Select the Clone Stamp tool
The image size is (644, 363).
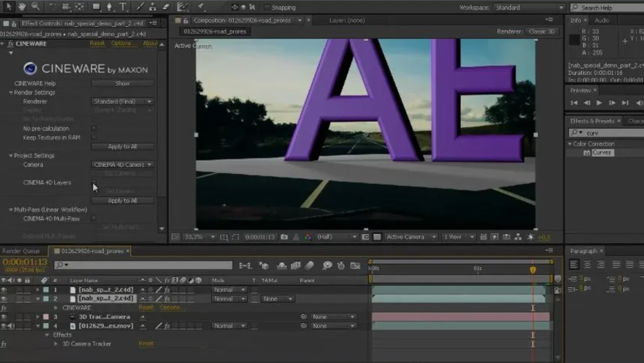tap(153, 7)
